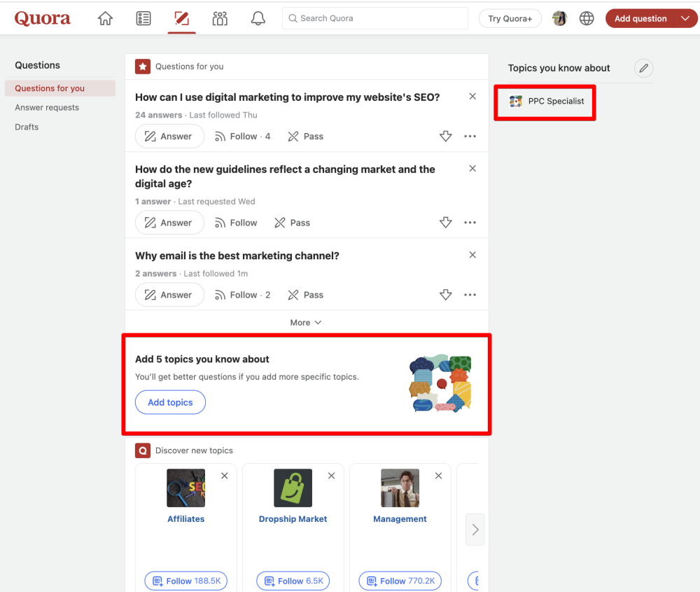Pass on the digital marketing SEO question
700x592 pixels.
[306, 137]
